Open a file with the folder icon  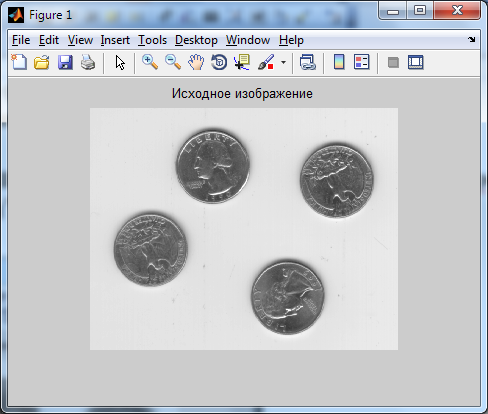click(x=42, y=62)
